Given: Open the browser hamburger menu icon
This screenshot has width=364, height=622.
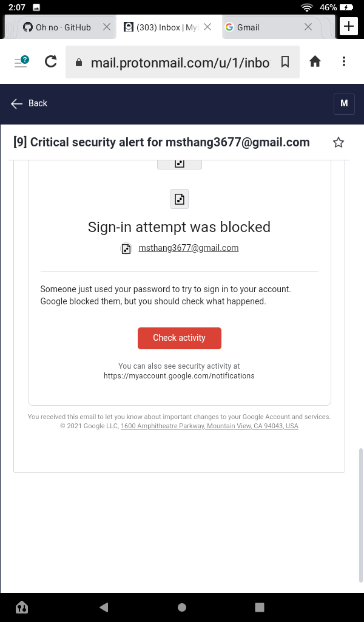Looking at the screenshot, I should (x=21, y=61).
